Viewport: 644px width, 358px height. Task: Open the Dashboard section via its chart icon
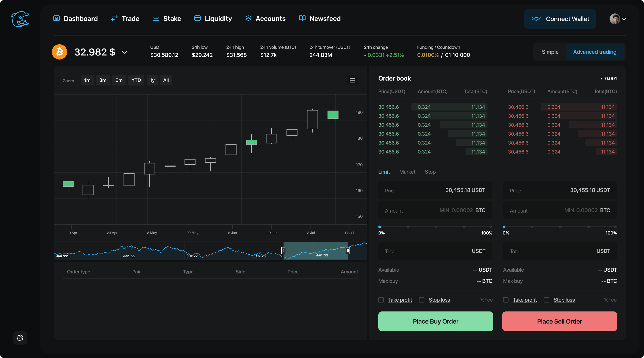pos(56,19)
